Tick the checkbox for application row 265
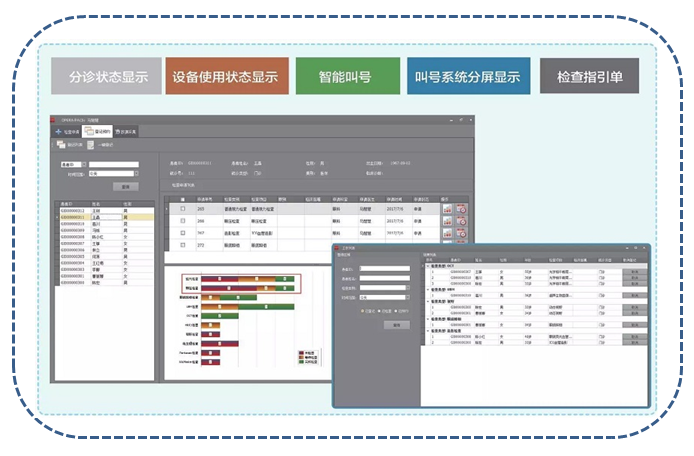 [183, 209]
